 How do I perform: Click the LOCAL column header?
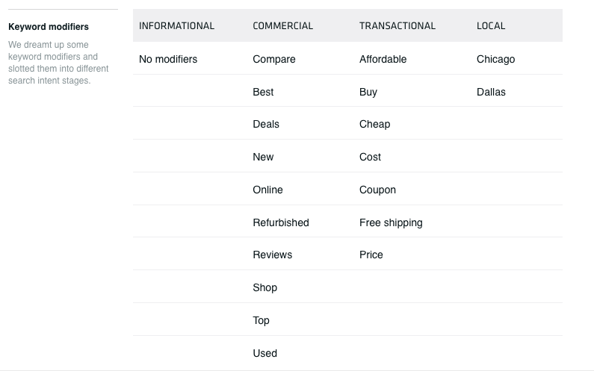(x=491, y=26)
